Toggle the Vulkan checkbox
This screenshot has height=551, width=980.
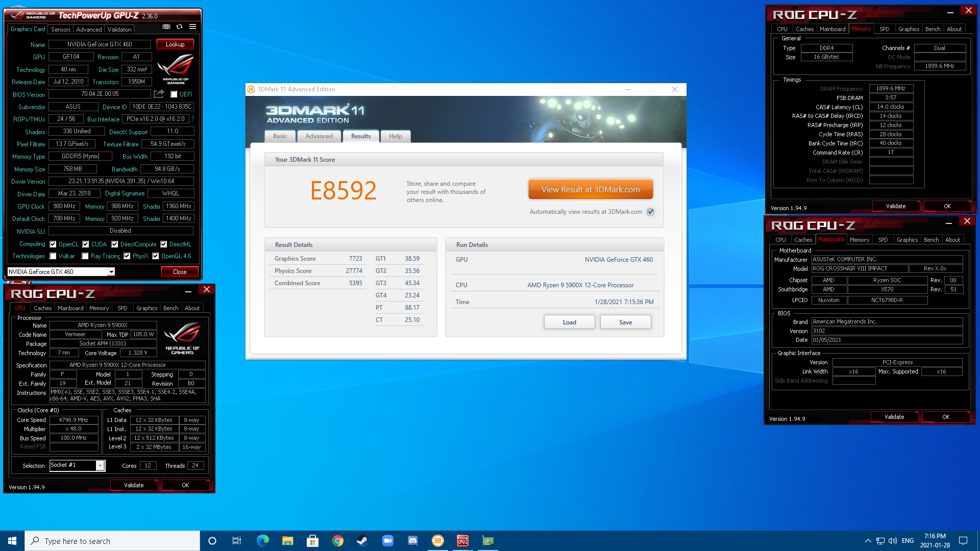pos(53,256)
